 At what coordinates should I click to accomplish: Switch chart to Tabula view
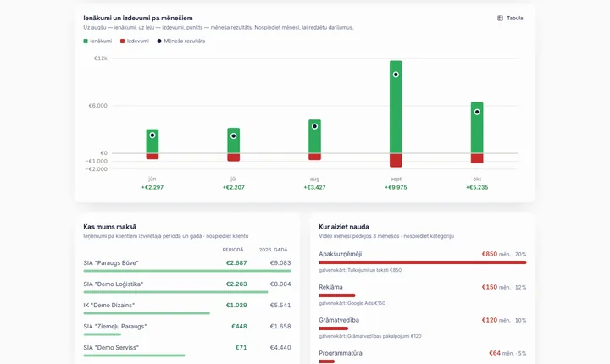click(510, 19)
